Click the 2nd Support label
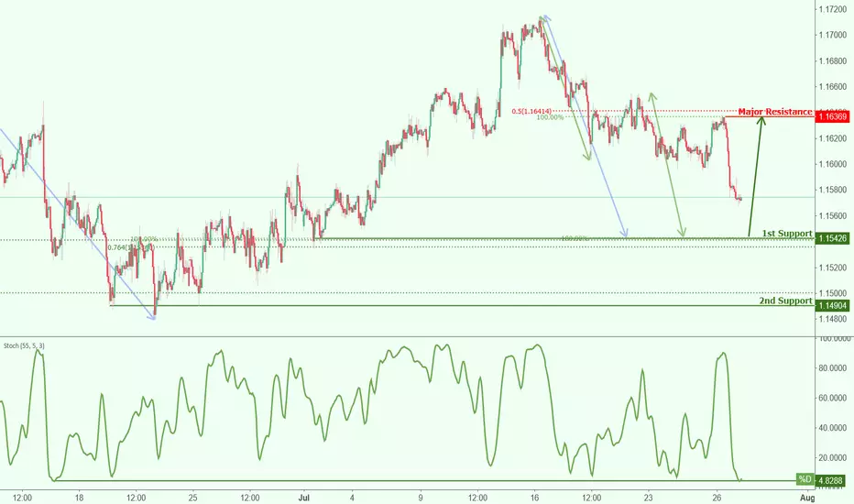The image size is (854, 504). (785, 301)
